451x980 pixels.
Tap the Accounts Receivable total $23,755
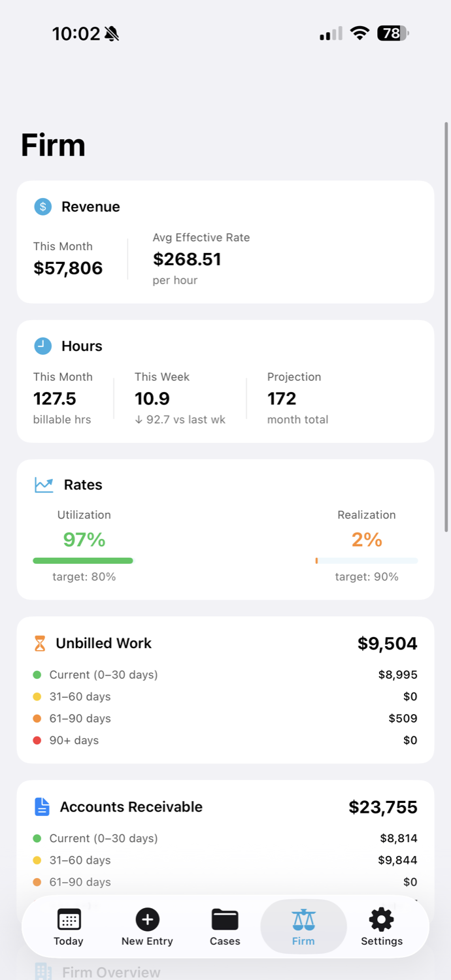click(x=383, y=808)
